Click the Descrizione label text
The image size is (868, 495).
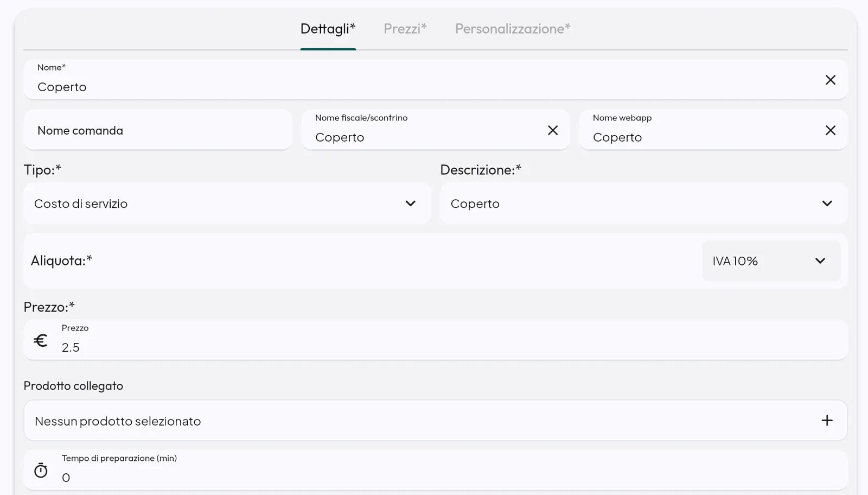coord(481,170)
